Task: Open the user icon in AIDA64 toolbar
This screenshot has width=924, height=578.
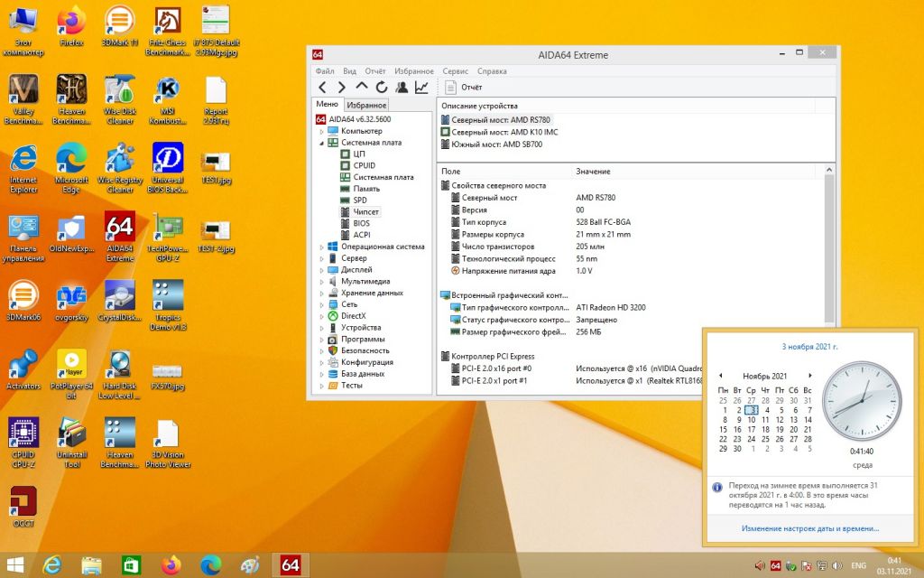Action: tap(402, 88)
